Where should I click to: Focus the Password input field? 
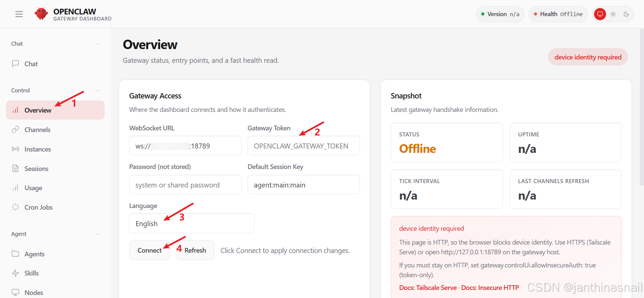click(x=185, y=185)
